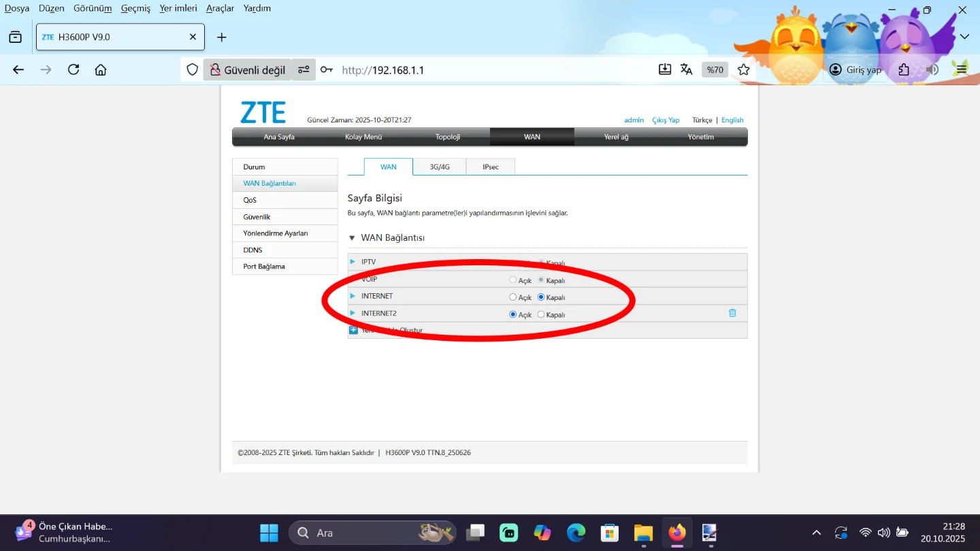
Task: Open File Explorer from taskbar
Action: [643, 533]
